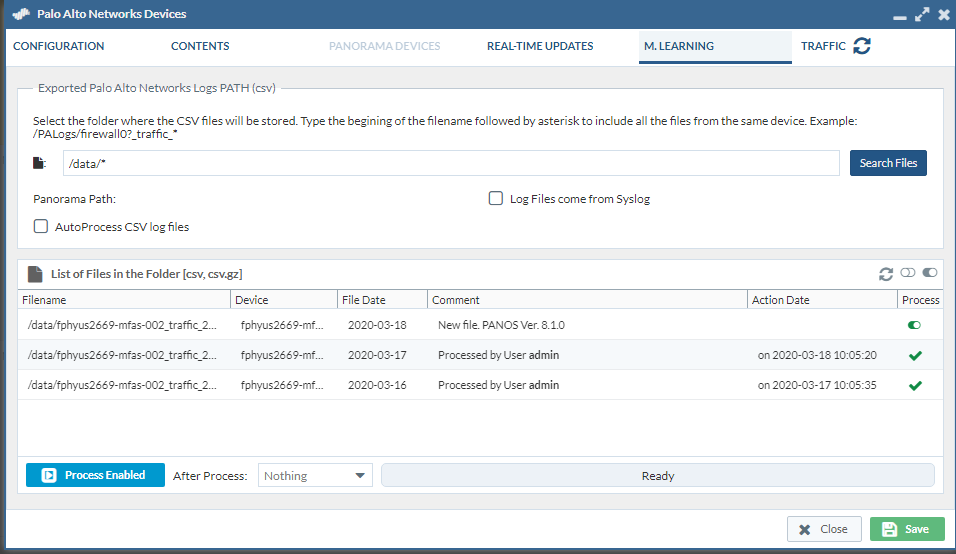The height and width of the screenshot is (554, 956).
Task: Sort list by Filename column header
Action: coord(45,300)
